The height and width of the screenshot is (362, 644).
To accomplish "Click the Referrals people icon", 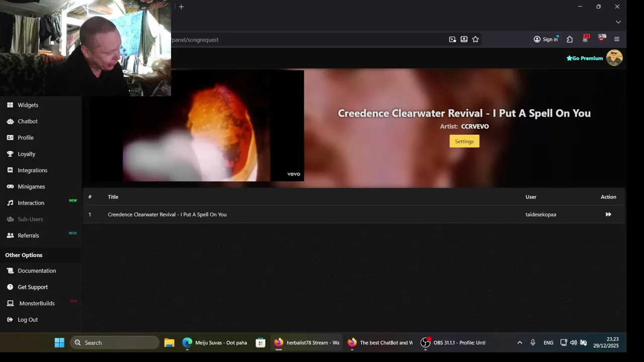I will 10,235.
